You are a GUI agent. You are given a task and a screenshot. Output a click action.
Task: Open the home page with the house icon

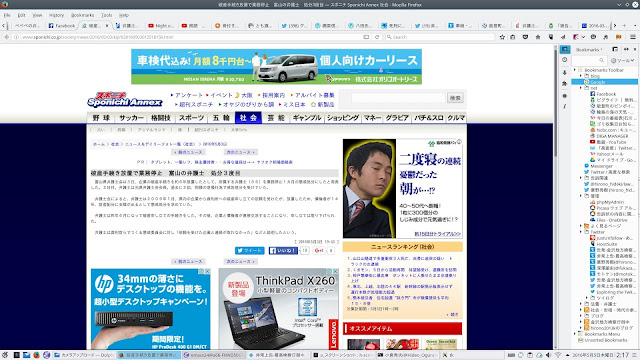(538, 37)
